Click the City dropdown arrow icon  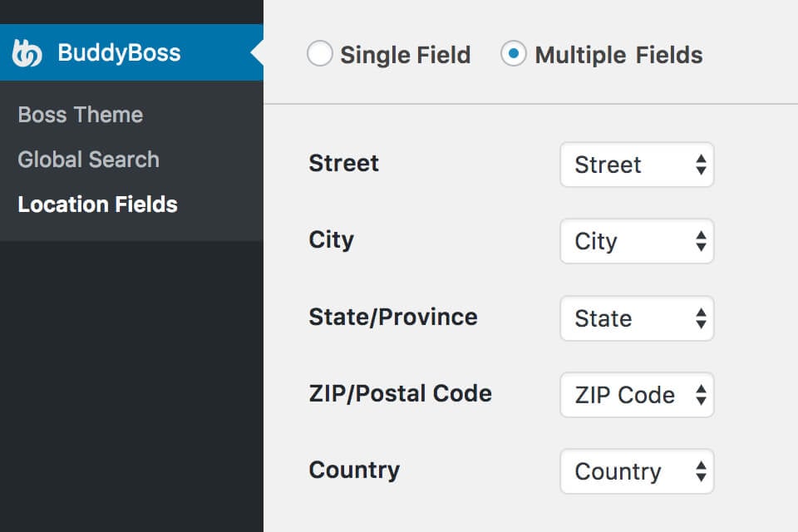point(701,241)
